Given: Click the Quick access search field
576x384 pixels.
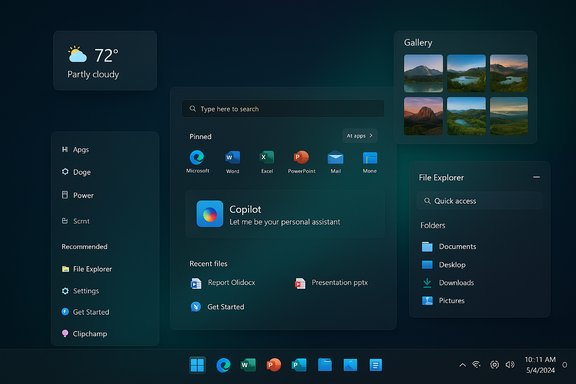Looking at the screenshot, I should 479,201.
